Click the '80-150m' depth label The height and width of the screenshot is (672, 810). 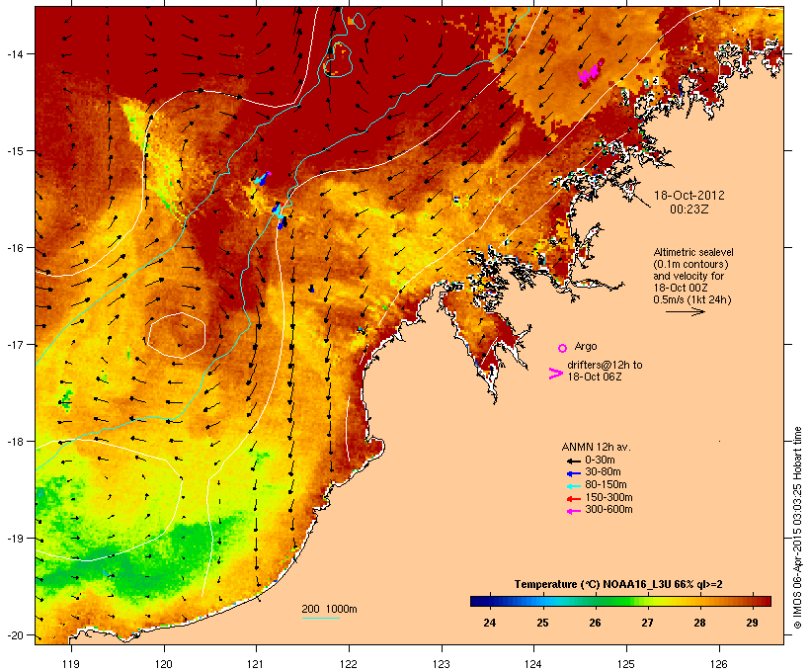(x=606, y=485)
